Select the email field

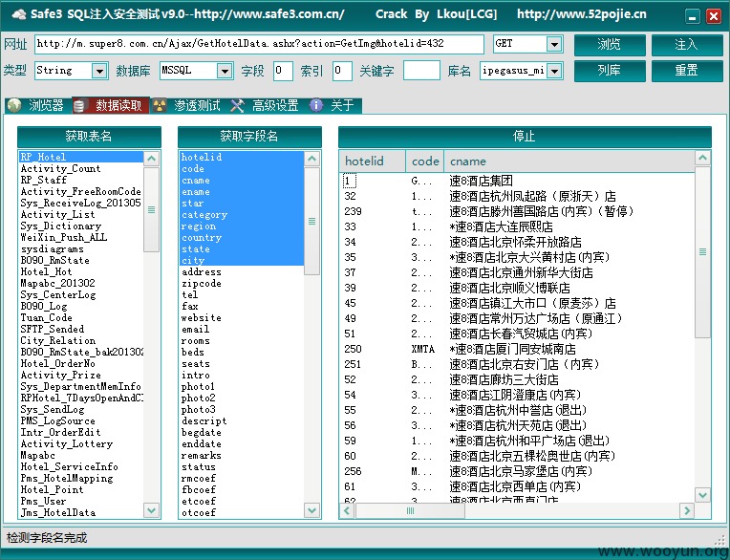coord(242,329)
